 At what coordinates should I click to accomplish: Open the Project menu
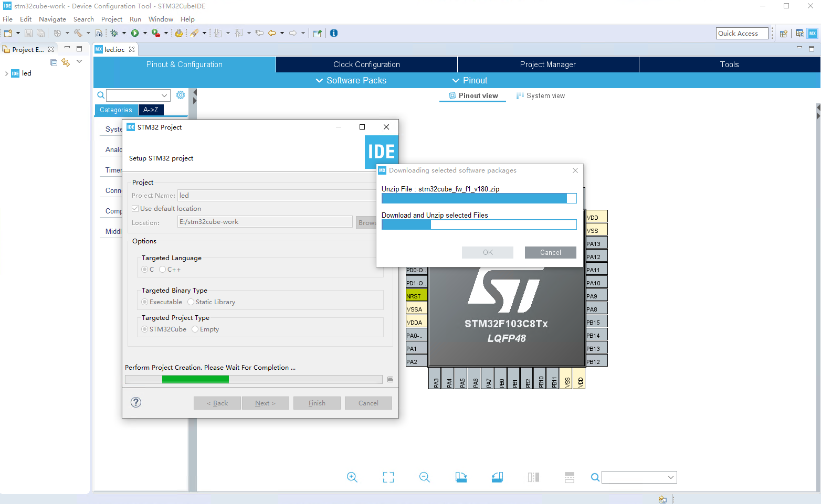(x=112, y=19)
